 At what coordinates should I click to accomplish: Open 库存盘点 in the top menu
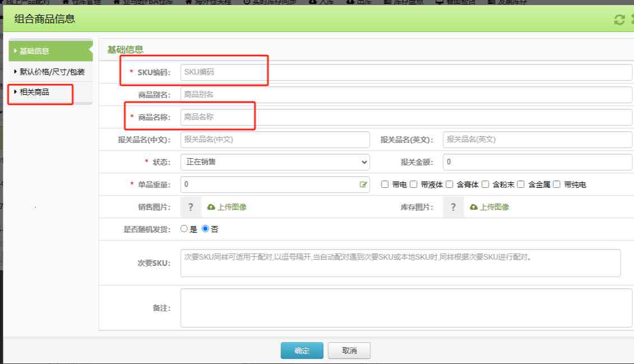(x=405, y=2)
